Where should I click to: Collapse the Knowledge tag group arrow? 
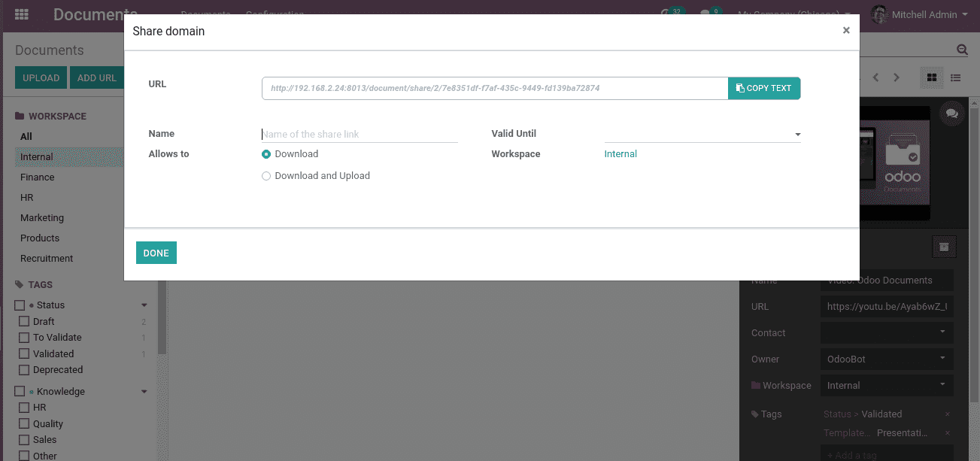tap(144, 392)
